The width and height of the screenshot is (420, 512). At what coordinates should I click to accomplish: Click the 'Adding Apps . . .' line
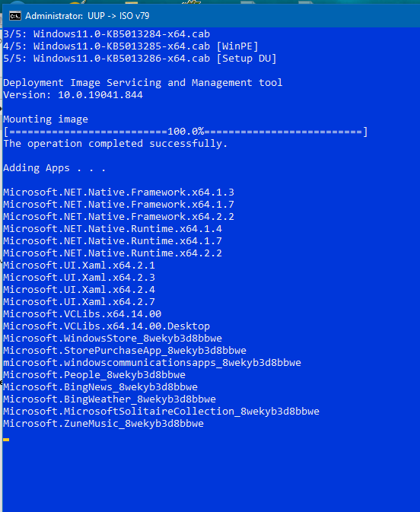click(55, 168)
